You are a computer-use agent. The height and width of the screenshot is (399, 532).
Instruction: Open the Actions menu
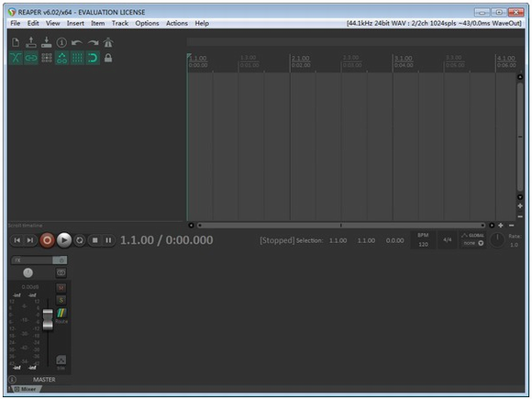[177, 23]
